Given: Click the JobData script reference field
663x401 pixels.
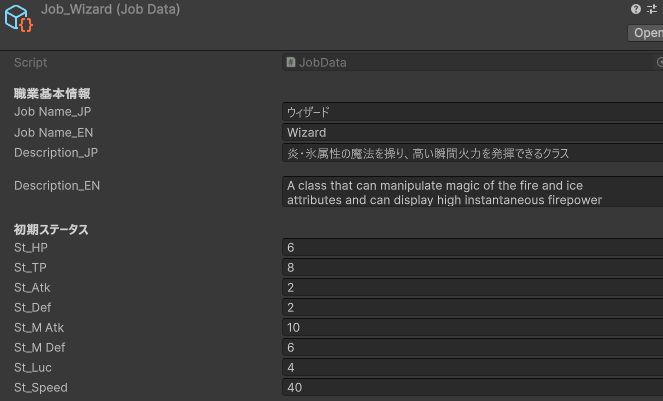Looking at the screenshot, I should point(470,62).
